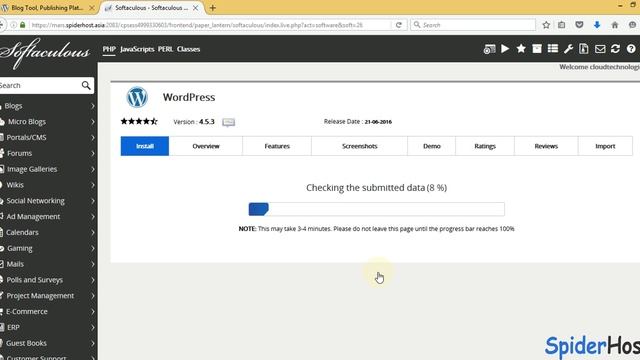Go to browser home page icon

pyautogui.click(x=615, y=25)
